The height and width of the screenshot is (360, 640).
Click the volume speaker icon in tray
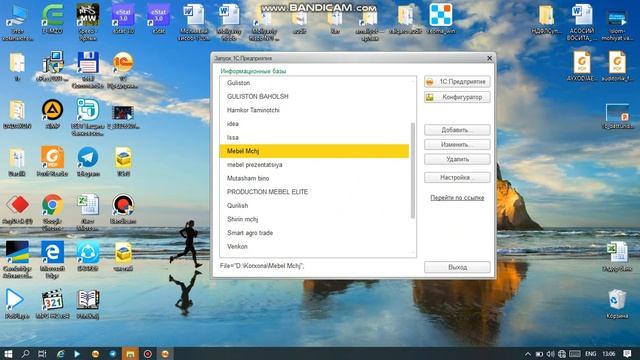pos(550,353)
